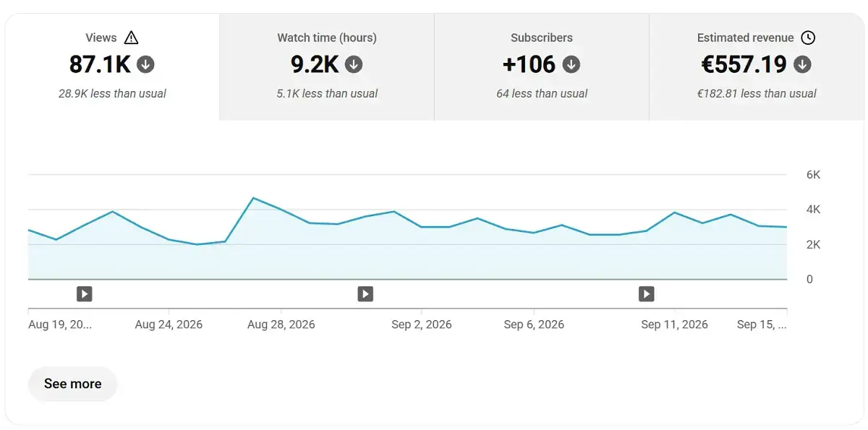Screen dimensions: 868x430
Task: Open the video marker near Aug 19
Action: tap(85, 293)
